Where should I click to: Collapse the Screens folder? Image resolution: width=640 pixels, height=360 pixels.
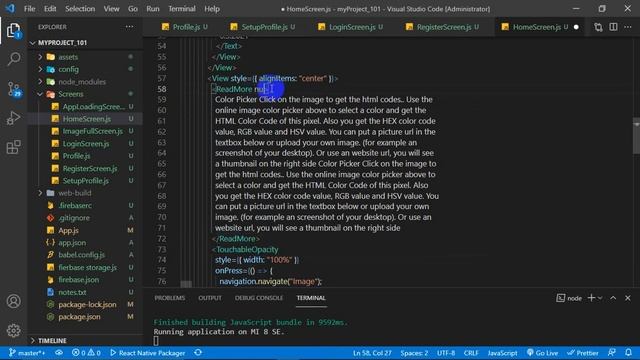40,94
